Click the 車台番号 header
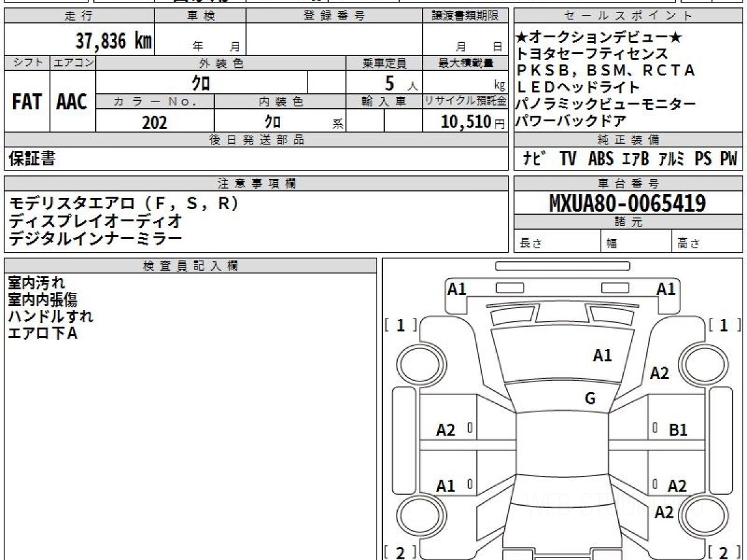The height and width of the screenshot is (560, 747). (628, 183)
